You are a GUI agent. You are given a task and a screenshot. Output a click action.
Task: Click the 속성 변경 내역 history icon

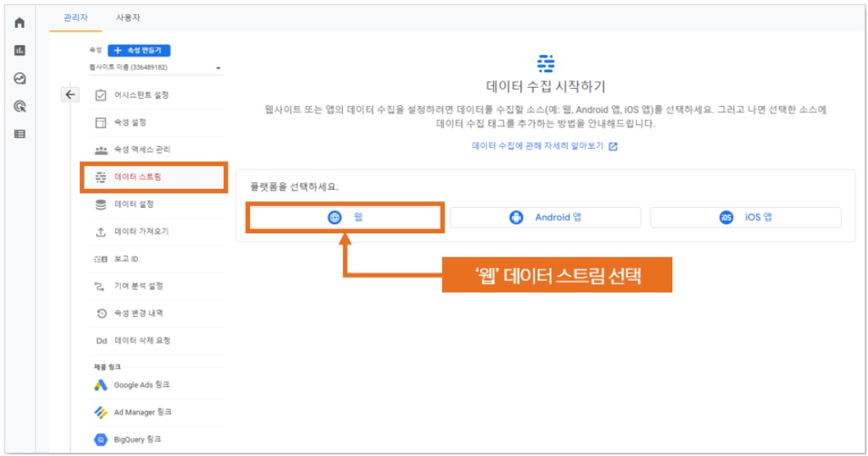click(x=101, y=313)
